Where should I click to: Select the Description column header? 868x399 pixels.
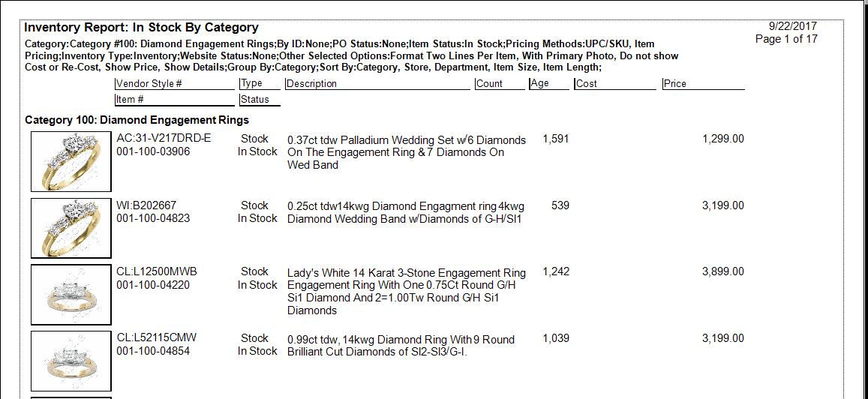pyautogui.click(x=312, y=84)
